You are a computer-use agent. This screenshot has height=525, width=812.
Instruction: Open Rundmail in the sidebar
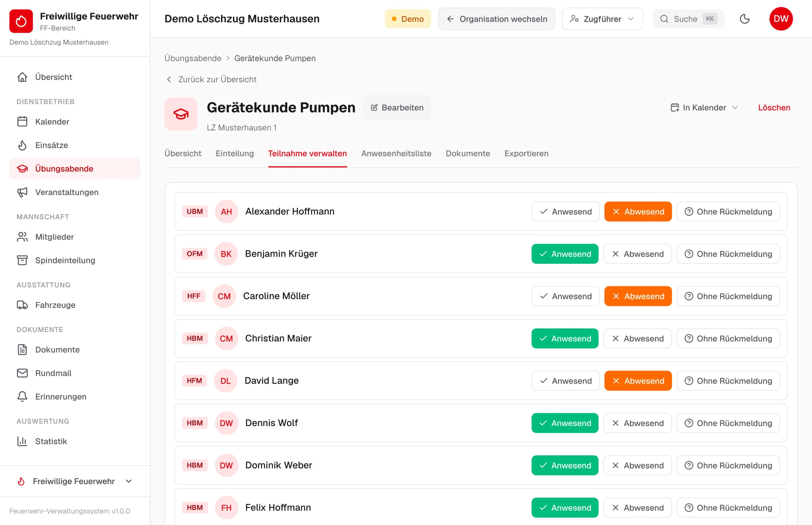pos(75,373)
